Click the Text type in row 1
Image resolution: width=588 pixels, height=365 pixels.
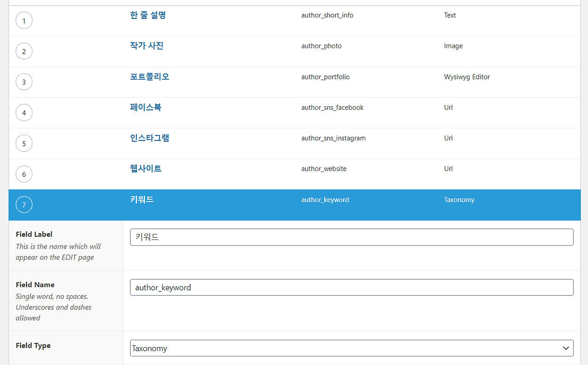450,15
